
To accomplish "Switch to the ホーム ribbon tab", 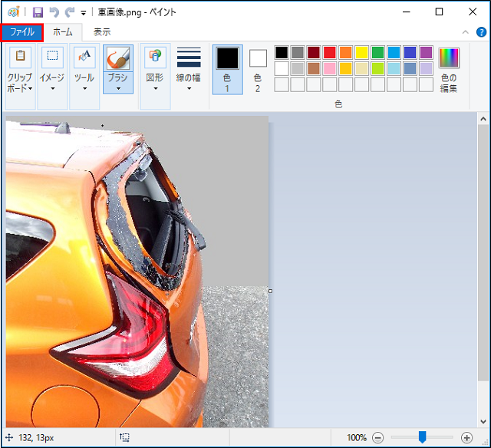I will point(63,32).
